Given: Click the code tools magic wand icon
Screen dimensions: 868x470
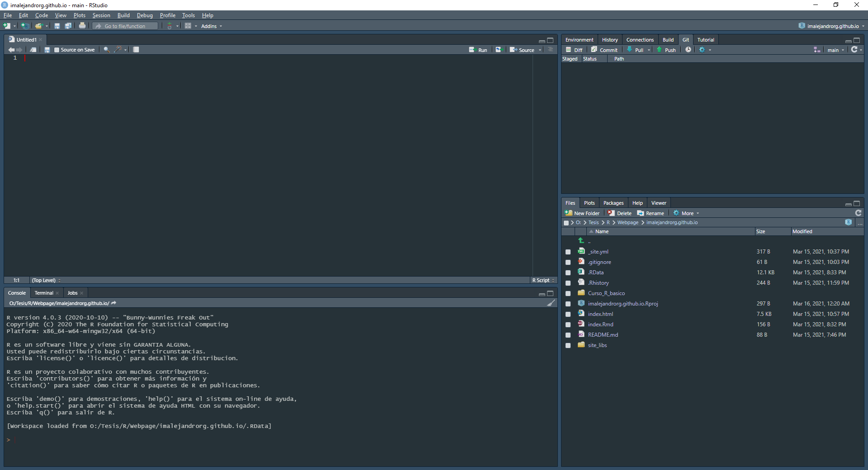Looking at the screenshot, I should (x=118, y=50).
